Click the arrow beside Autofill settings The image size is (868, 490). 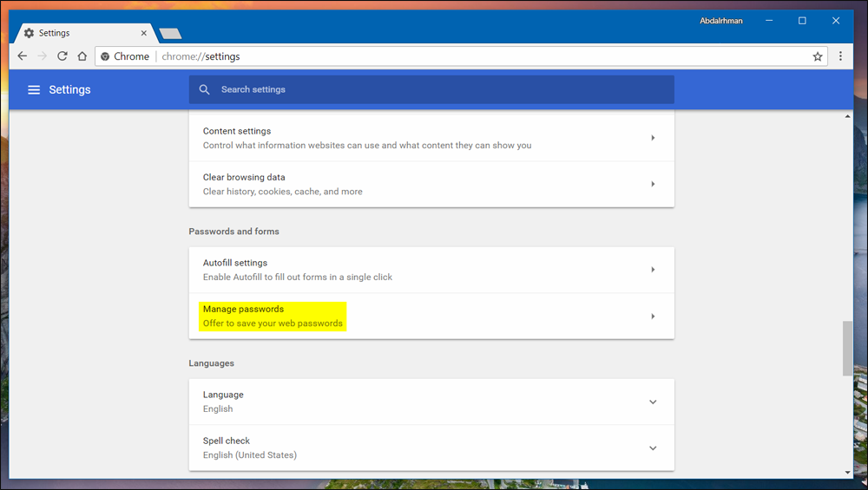(653, 270)
